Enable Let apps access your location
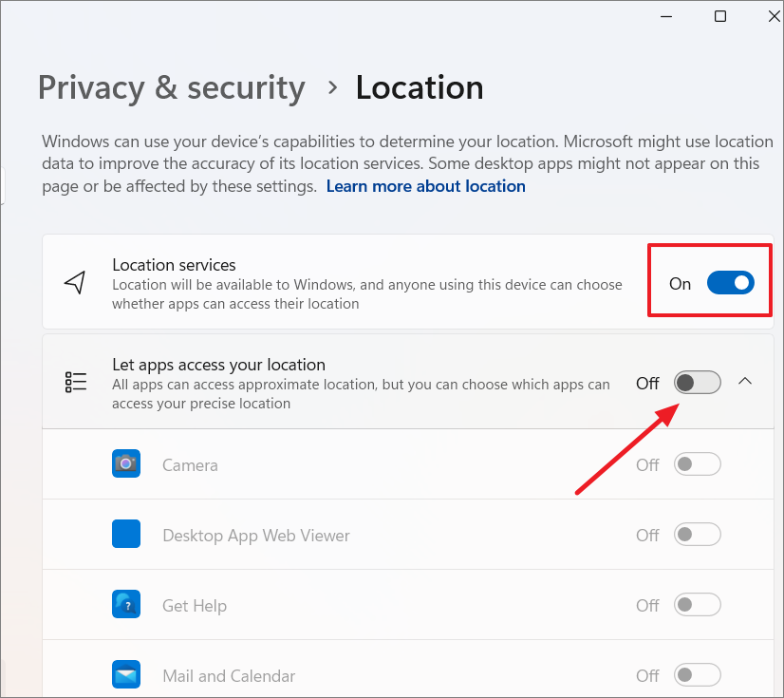The height and width of the screenshot is (698, 784). pos(698,383)
